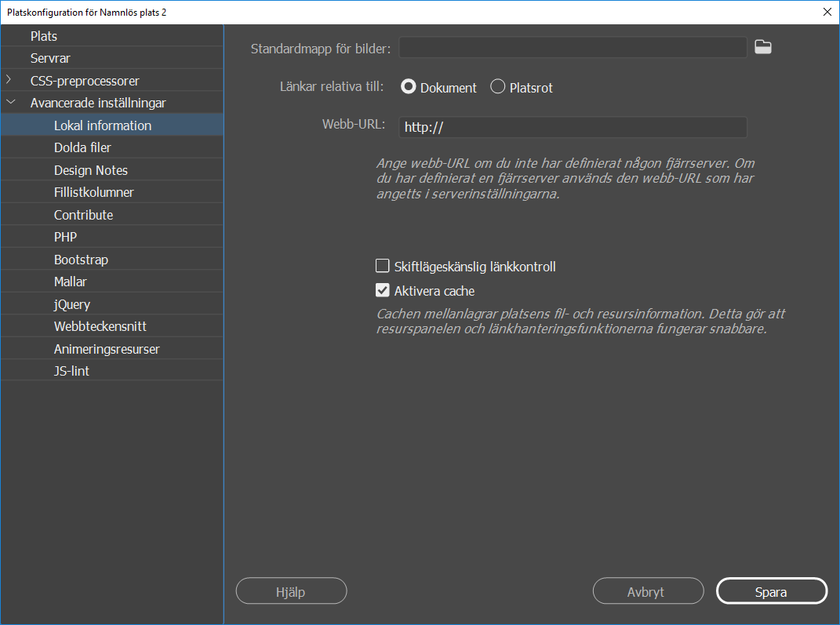Select the Platsrot radio button
Image resolution: width=840 pixels, height=625 pixels.
[x=497, y=86]
